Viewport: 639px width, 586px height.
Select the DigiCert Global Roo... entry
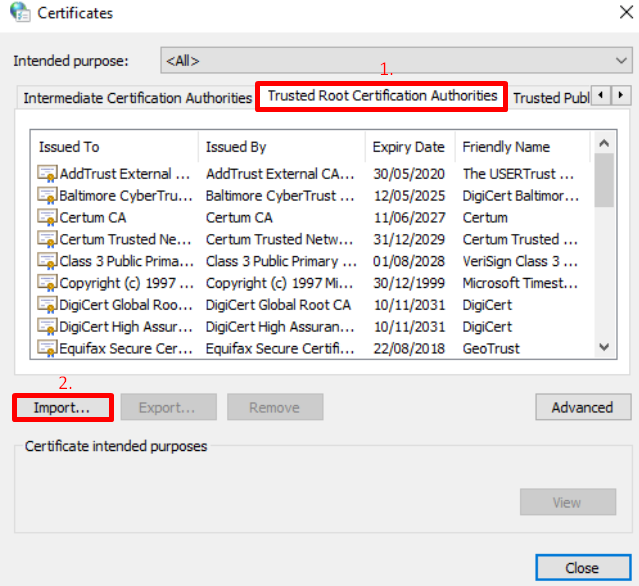click(x=126, y=305)
